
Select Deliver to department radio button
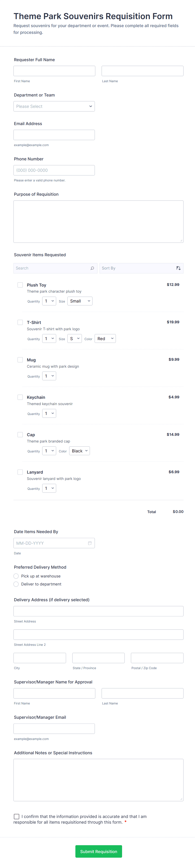[16, 584]
